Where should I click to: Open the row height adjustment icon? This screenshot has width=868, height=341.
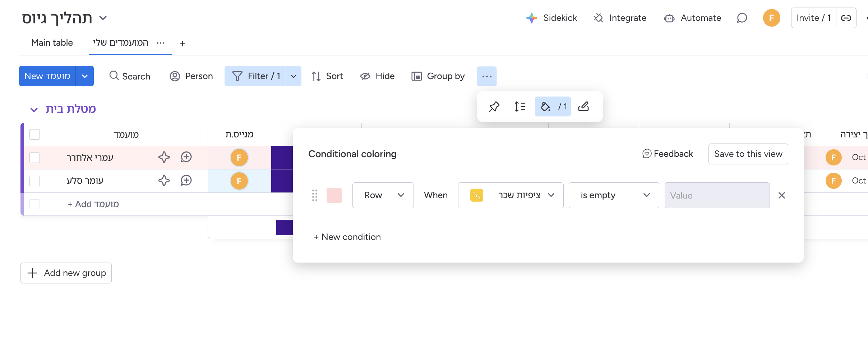click(x=520, y=106)
